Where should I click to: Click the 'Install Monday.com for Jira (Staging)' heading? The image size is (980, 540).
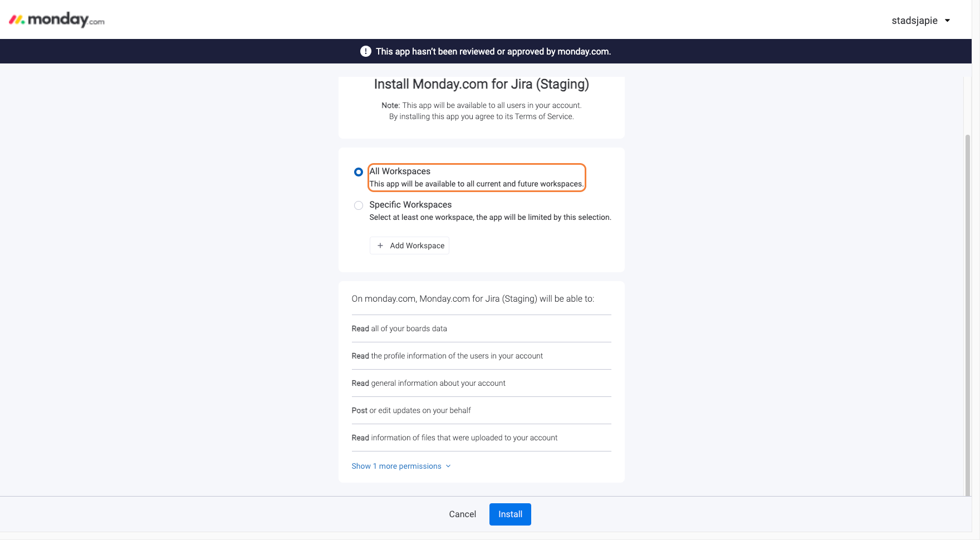[x=481, y=84]
